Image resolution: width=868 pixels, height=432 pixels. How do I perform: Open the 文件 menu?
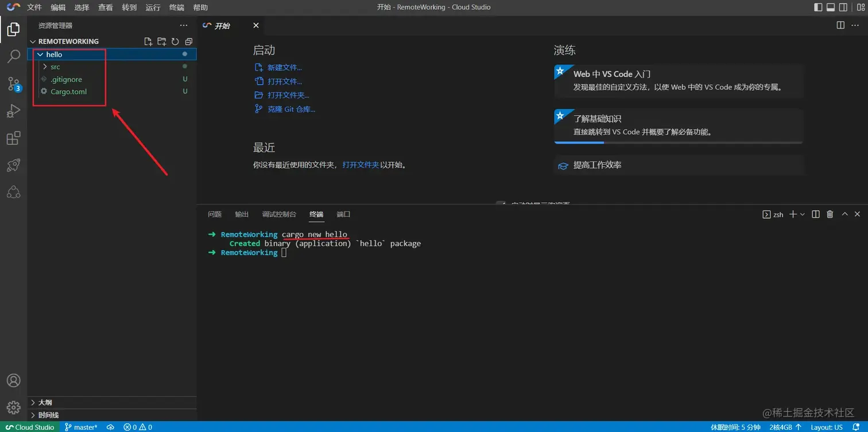pos(34,7)
